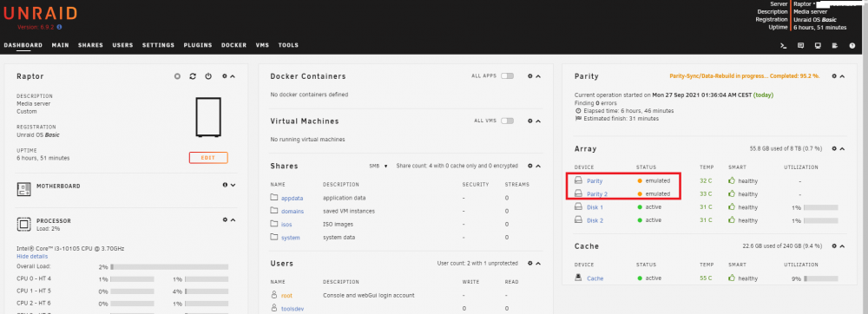Collapse the Cache panel chevron
This screenshot has width=868, height=314.
tap(842, 246)
